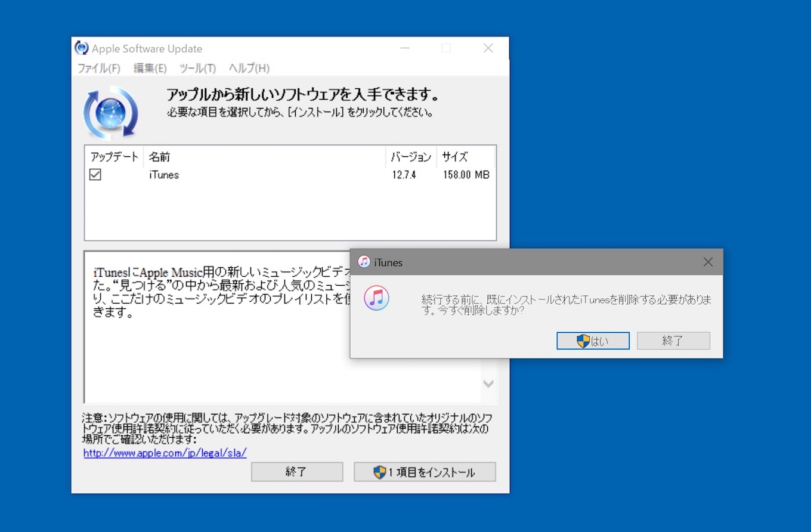Sort by the サイズ column header
Image resolution: width=811 pixels, height=532 pixels.
point(466,157)
